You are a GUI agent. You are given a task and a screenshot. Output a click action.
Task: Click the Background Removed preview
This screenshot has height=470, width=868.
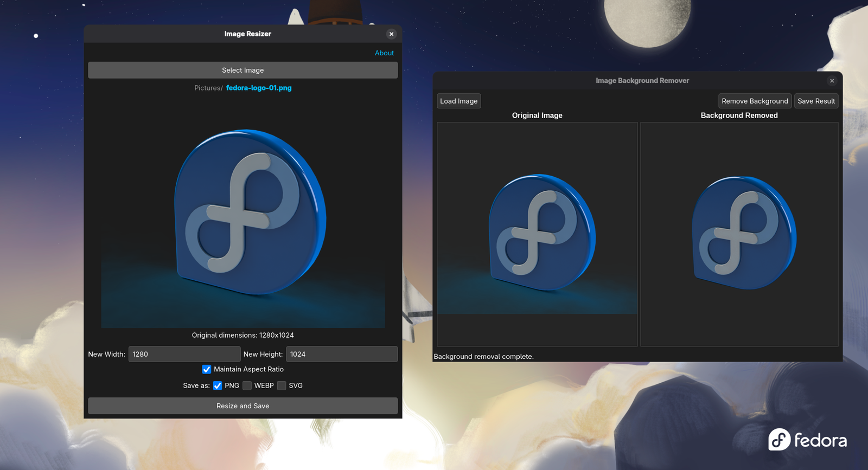[739, 234]
